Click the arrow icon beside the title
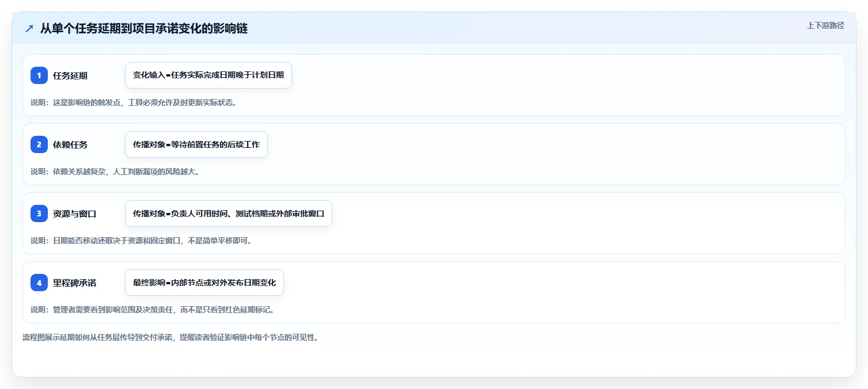The width and height of the screenshot is (868, 389). pos(29,28)
